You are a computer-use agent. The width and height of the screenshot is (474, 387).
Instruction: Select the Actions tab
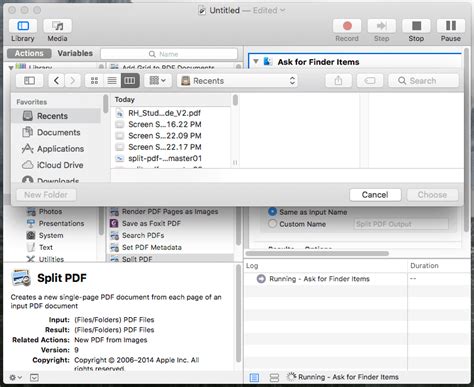(29, 53)
